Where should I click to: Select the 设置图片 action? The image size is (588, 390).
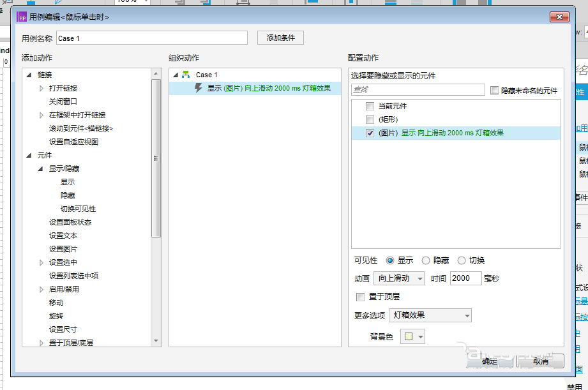pyautogui.click(x=63, y=249)
